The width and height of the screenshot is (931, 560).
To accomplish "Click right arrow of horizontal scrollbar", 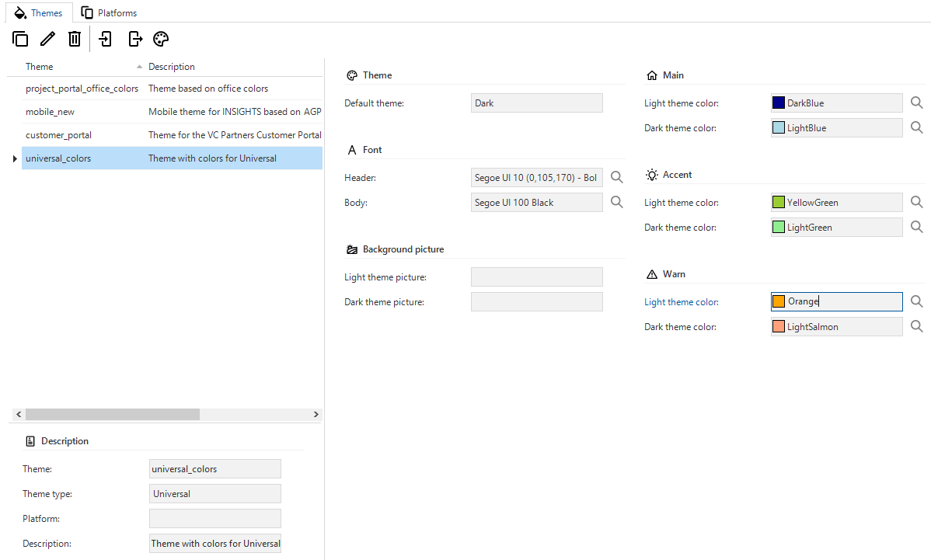I will (316, 415).
